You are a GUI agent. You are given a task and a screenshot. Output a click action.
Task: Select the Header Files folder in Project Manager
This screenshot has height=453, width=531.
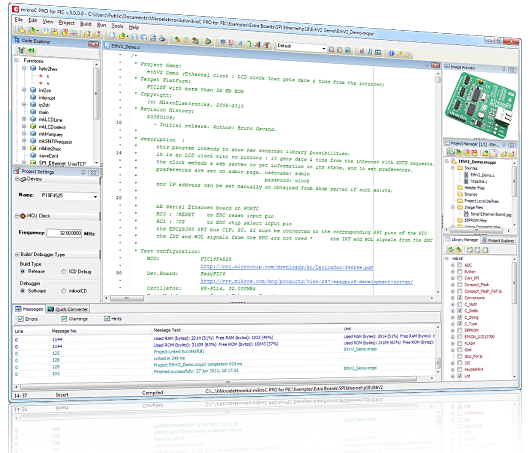(x=474, y=188)
